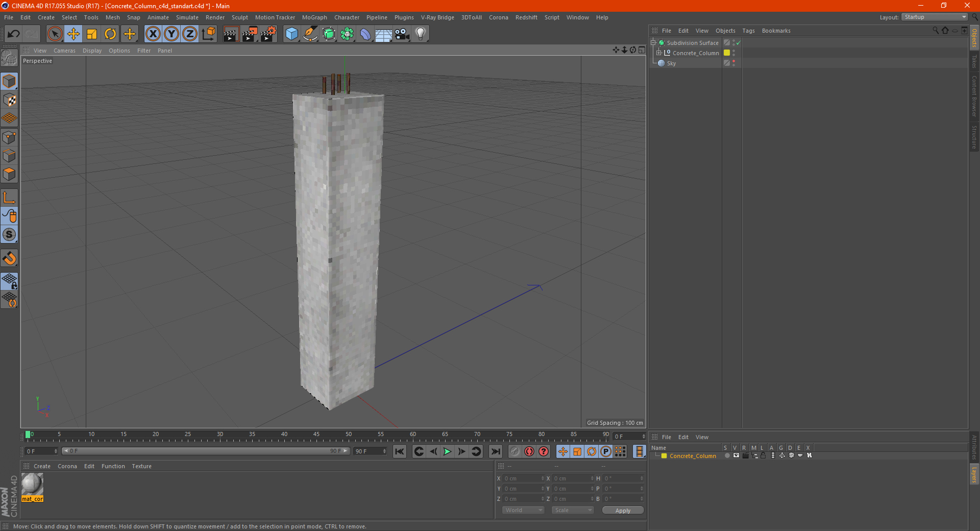Viewport: 980px width, 531px height.
Task: Collapse the Subdivision Surface tree item
Action: point(653,43)
